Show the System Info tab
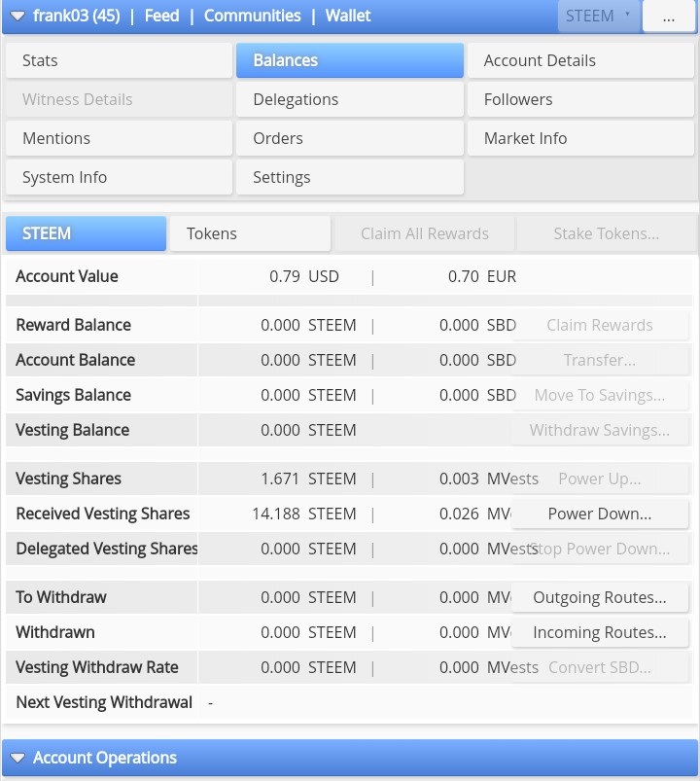 (119, 177)
